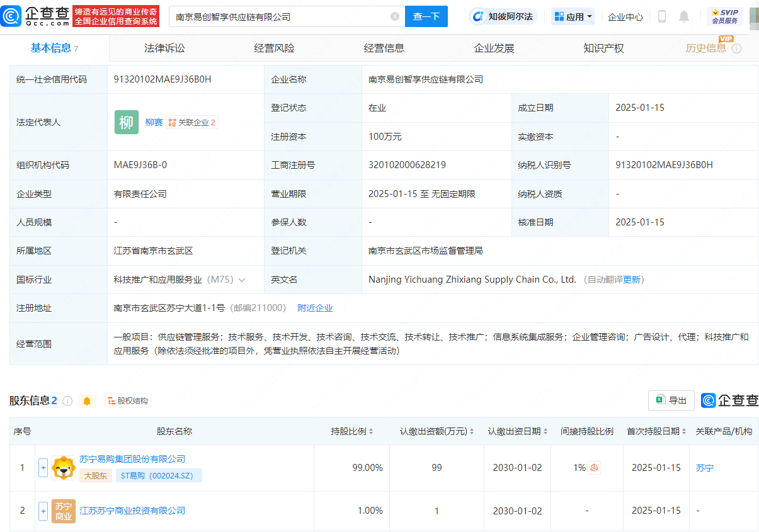Switch to the 经营风险 tab

(274, 48)
